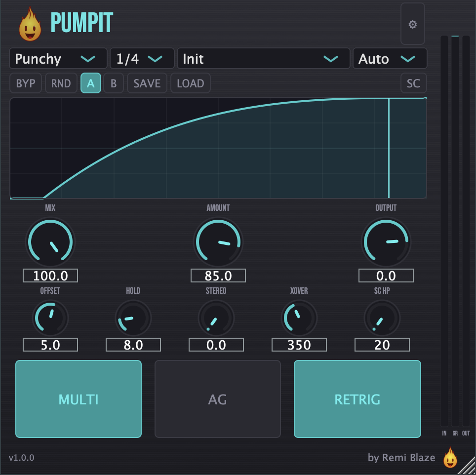This screenshot has height=475, width=476.
Task: Toggle the RETRIG button
Action: click(x=357, y=399)
